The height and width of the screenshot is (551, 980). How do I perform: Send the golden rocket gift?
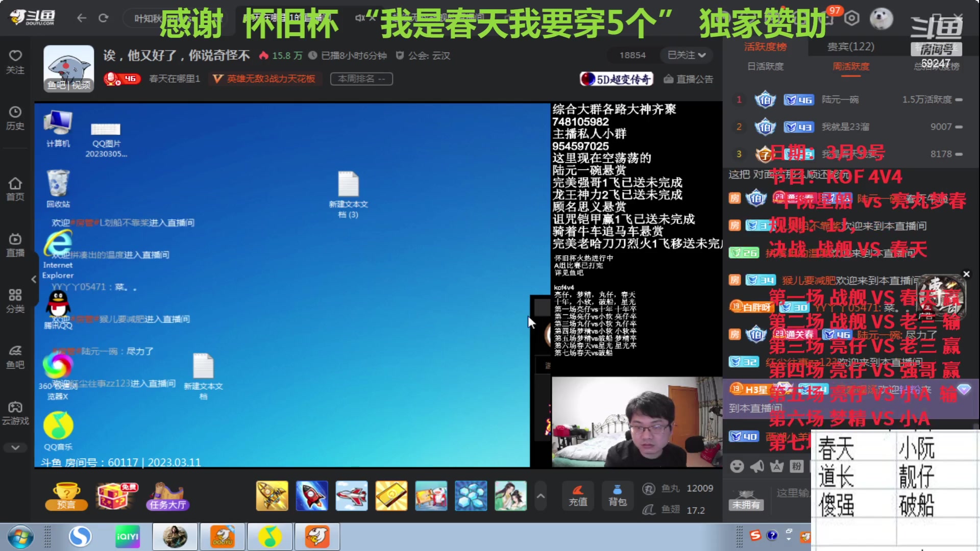(272, 495)
